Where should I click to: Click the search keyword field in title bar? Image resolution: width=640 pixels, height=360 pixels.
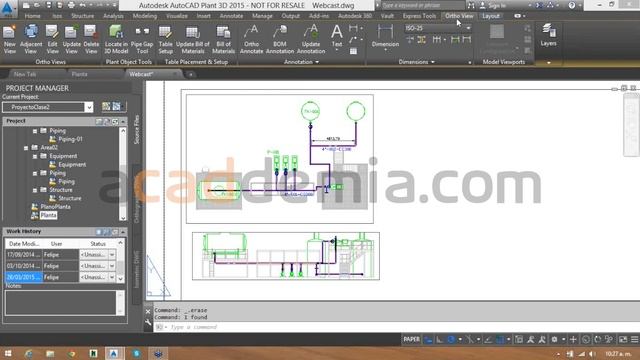422,5
